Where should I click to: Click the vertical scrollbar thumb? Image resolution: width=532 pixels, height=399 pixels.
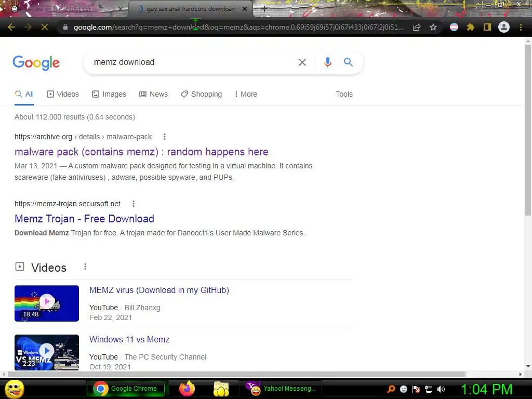528,129
